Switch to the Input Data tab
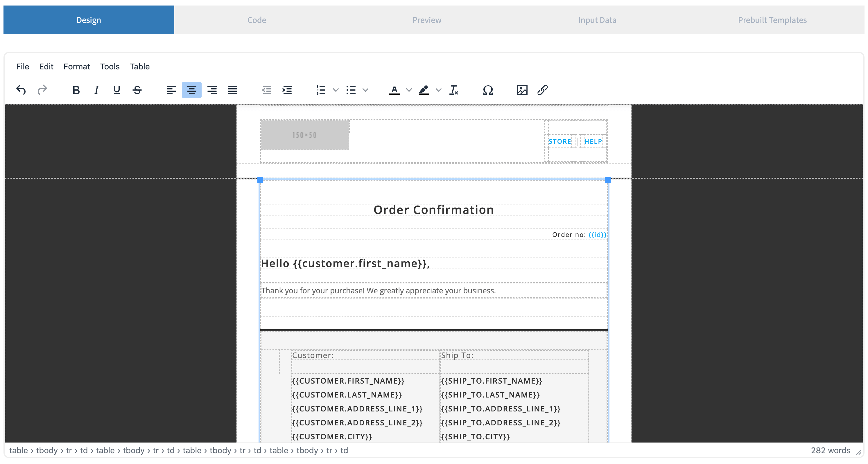 point(597,20)
